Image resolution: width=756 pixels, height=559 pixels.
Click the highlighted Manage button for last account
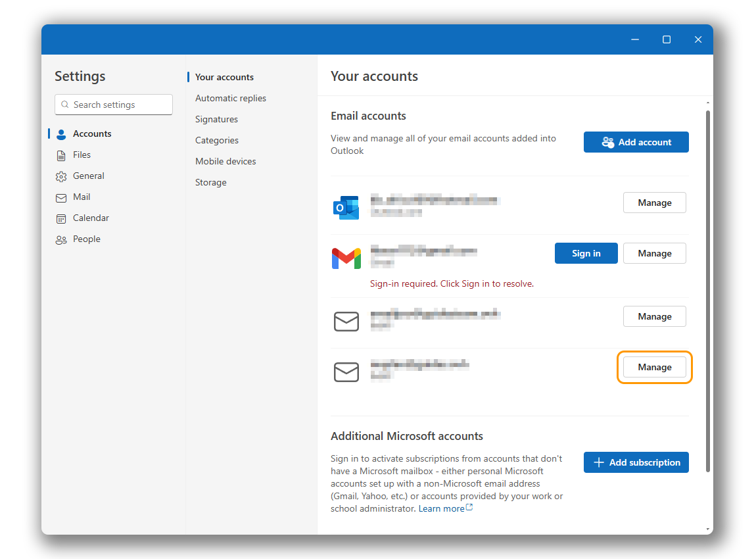(654, 367)
